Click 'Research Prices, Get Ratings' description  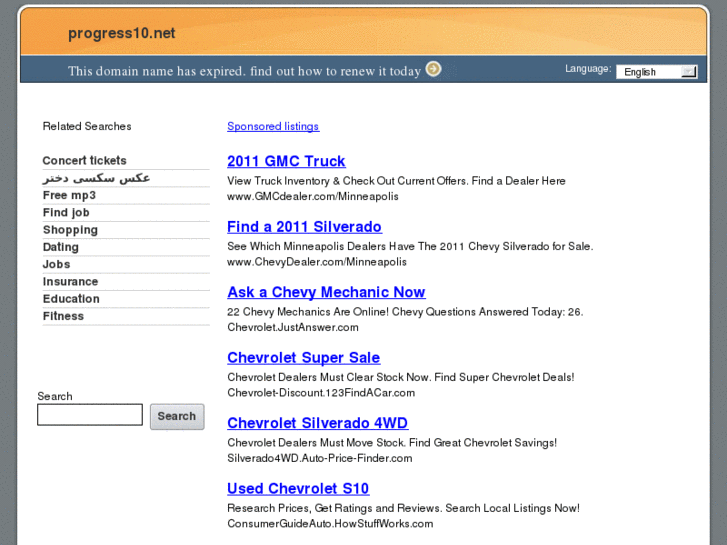click(x=403, y=508)
